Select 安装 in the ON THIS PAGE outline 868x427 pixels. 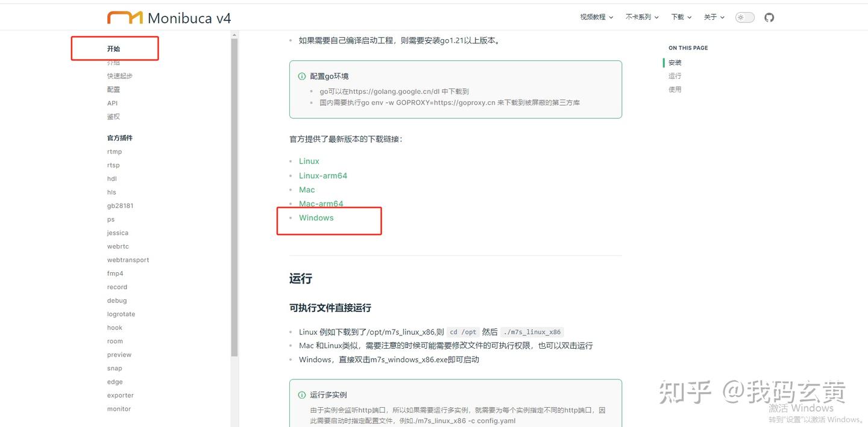coord(675,62)
